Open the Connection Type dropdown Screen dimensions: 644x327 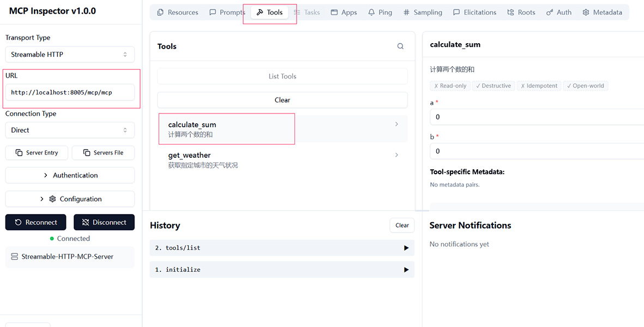click(70, 130)
